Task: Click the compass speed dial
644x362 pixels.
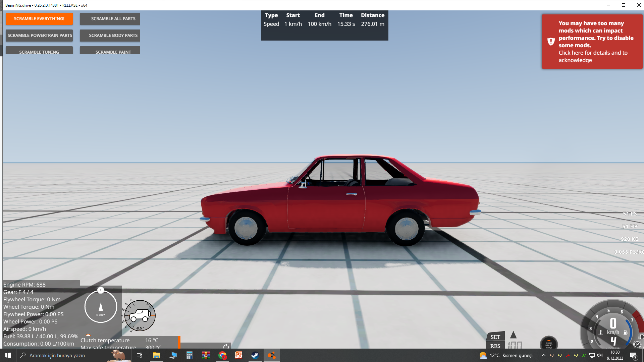Action: [101, 307]
